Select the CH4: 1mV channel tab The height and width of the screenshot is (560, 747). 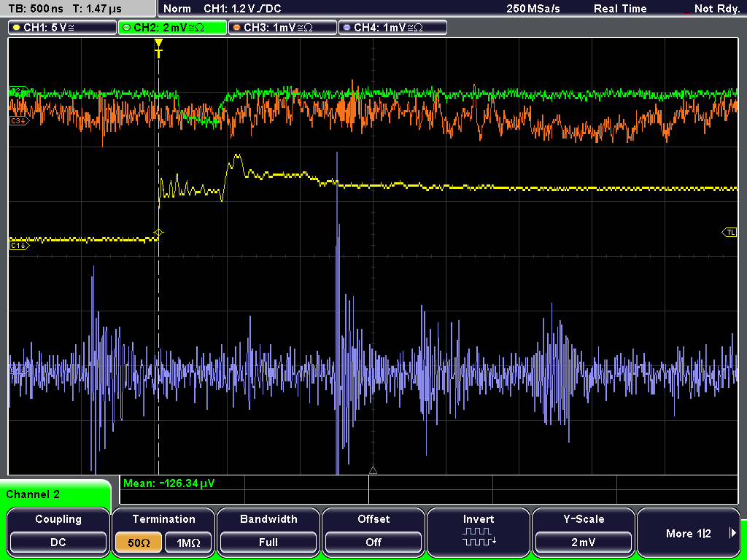coord(392,28)
